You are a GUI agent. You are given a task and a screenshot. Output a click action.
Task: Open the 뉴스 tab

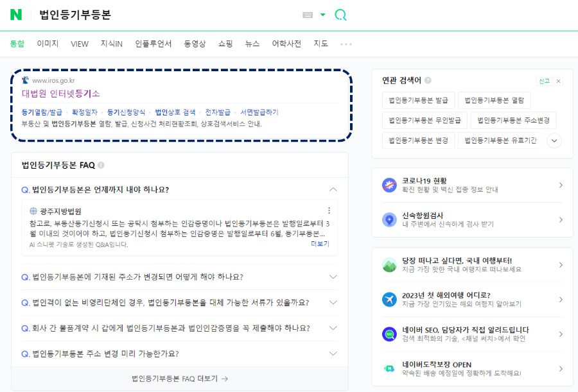coord(252,44)
